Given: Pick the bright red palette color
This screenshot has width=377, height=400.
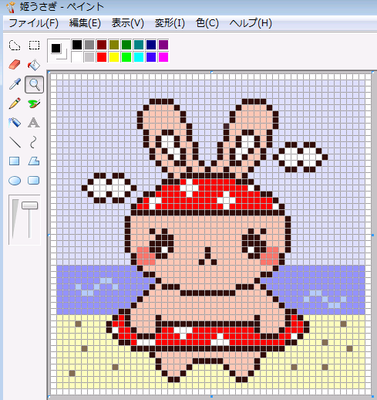Looking at the screenshot, I should click(102, 57).
